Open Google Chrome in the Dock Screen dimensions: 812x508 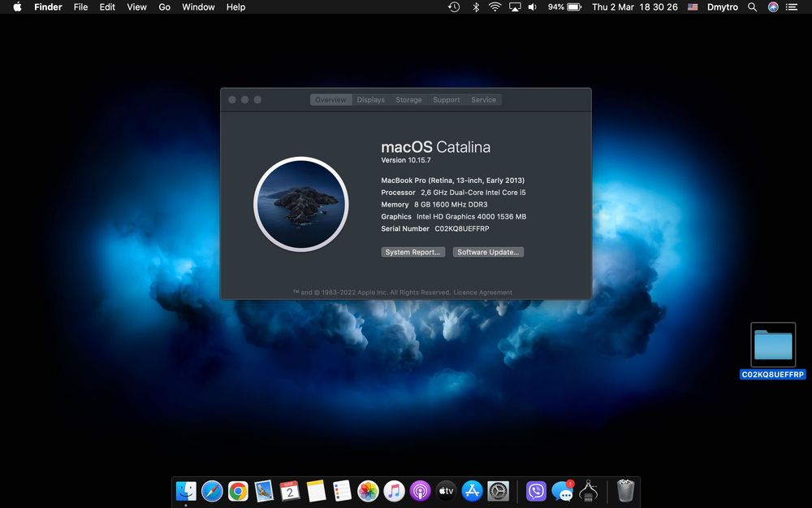click(238, 490)
